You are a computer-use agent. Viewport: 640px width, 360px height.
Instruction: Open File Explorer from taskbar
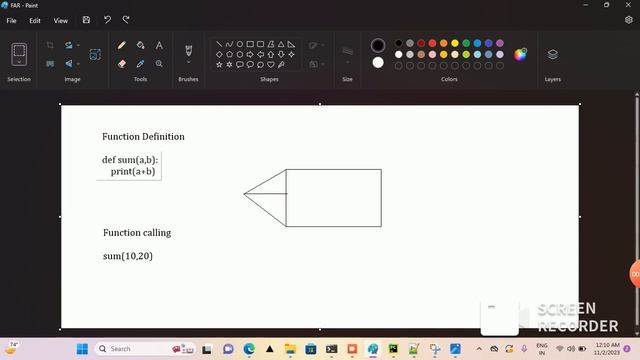point(290,349)
